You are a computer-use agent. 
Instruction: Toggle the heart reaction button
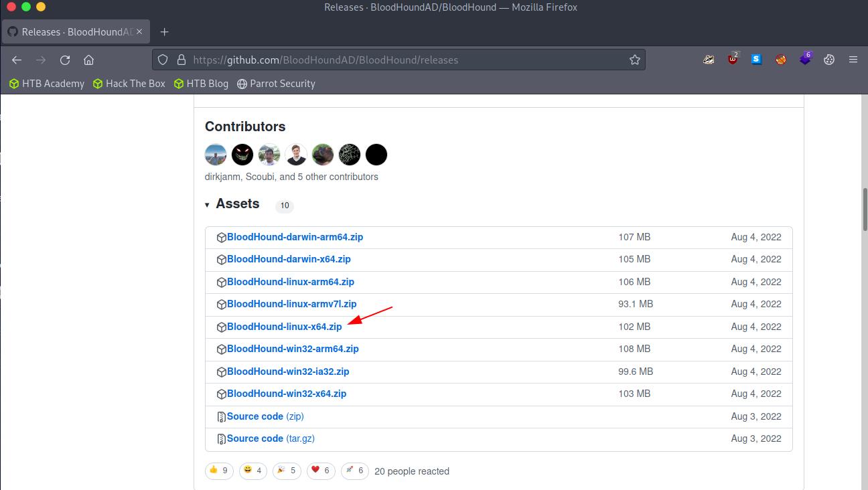click(x=320, y=471)
